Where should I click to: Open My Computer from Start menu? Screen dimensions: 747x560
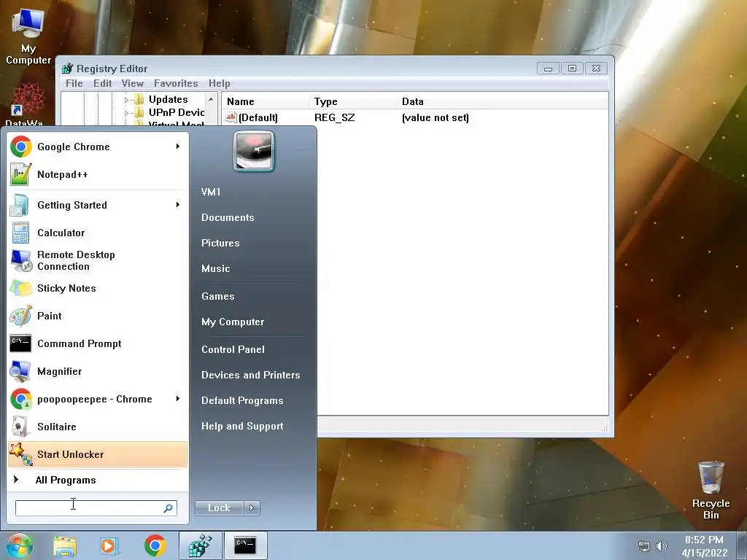(233, 322)
